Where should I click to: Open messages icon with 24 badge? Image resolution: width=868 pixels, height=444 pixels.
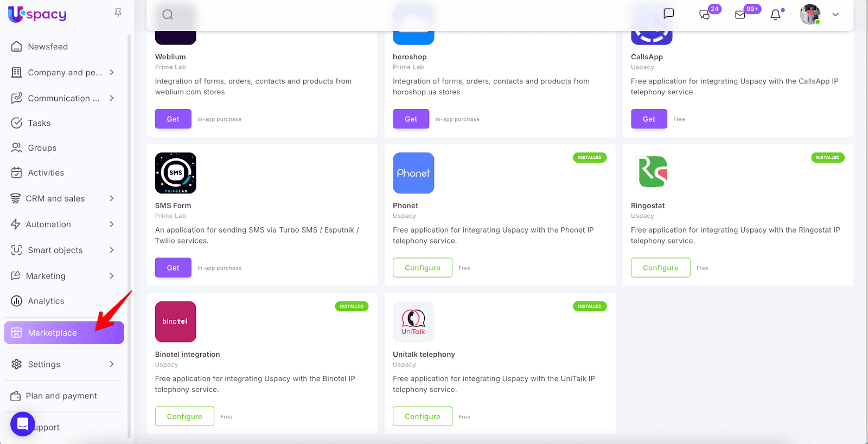[705, 15]
